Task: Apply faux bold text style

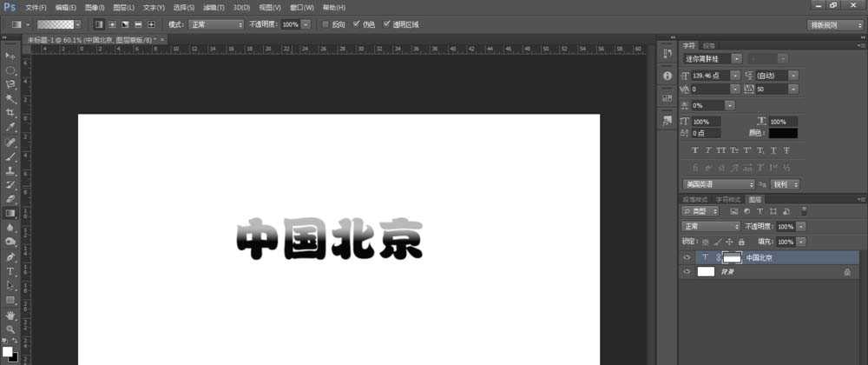Action: (695, 150)
